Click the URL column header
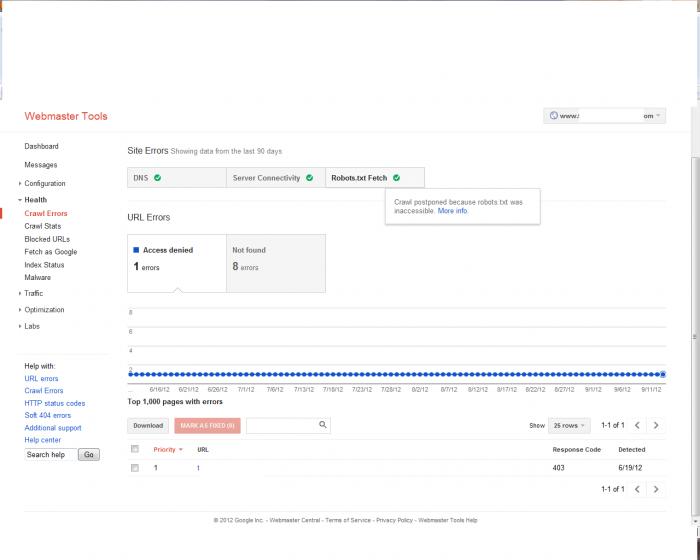Viewport: 700px width, 560px height. [203, 450]
